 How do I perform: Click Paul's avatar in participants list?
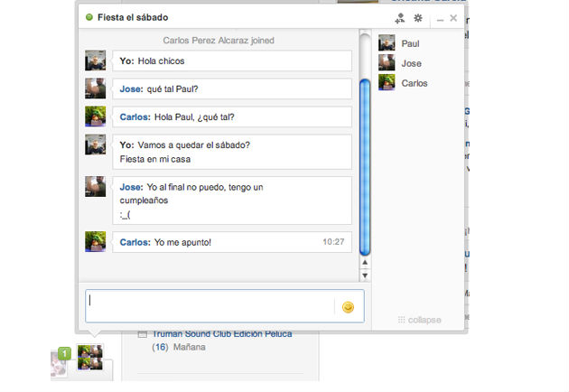tap(387, 42)
